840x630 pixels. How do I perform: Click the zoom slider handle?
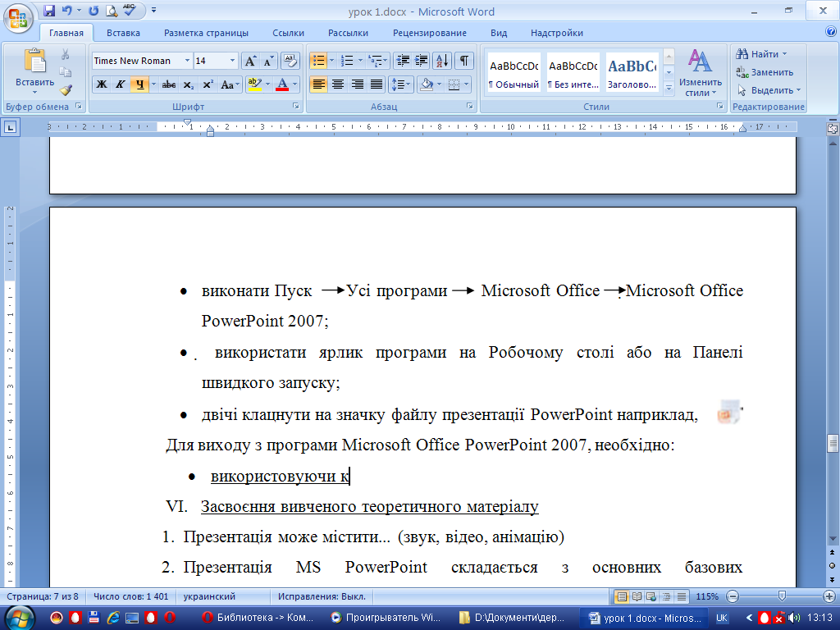pyautogui.click(x=782, y=596)
